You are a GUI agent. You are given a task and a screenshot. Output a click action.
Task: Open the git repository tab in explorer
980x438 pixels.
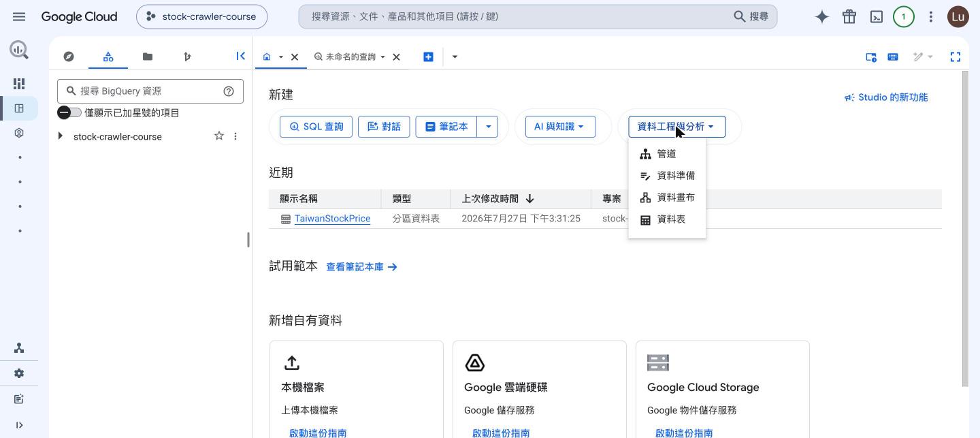[x=187, y=57]
